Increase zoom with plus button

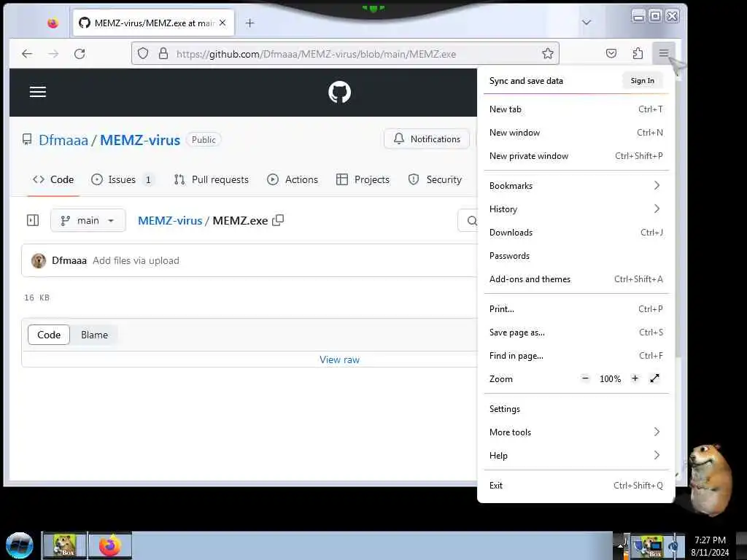(635, 378)
